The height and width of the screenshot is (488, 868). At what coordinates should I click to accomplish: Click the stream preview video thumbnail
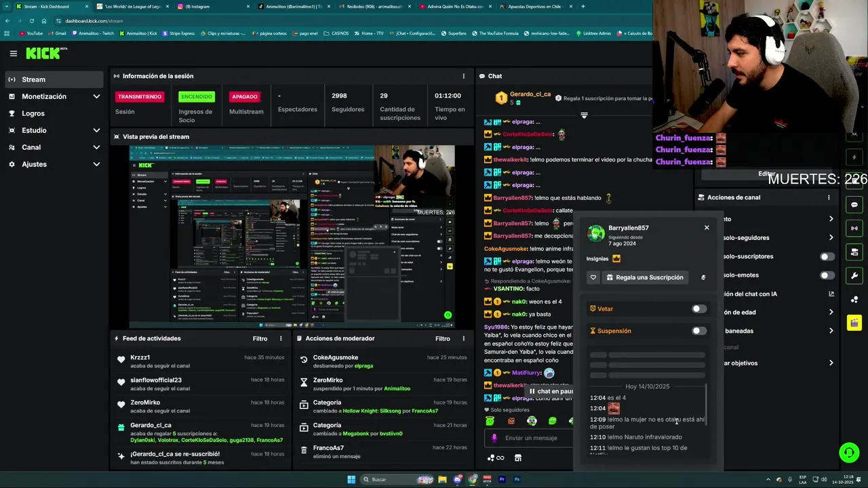[x=292, y=237]
